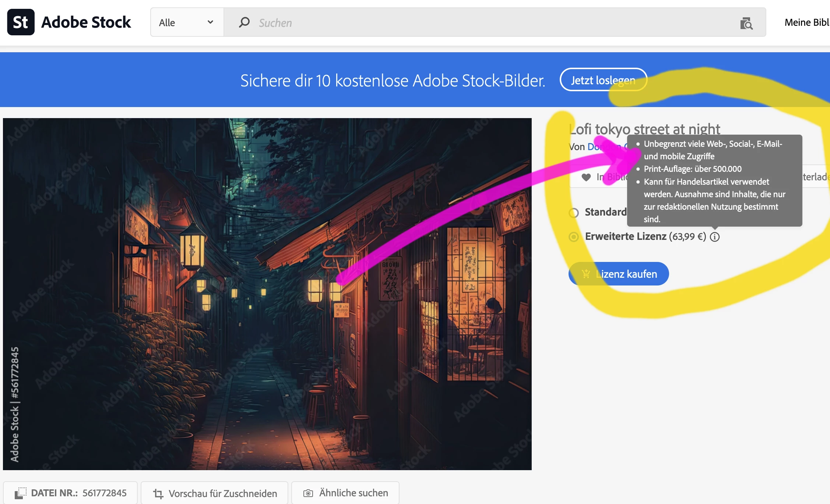This screenshot has height=504, width=830.
Task: Click camera icon in Ähnliche suchen
Action: pos(308,493)
